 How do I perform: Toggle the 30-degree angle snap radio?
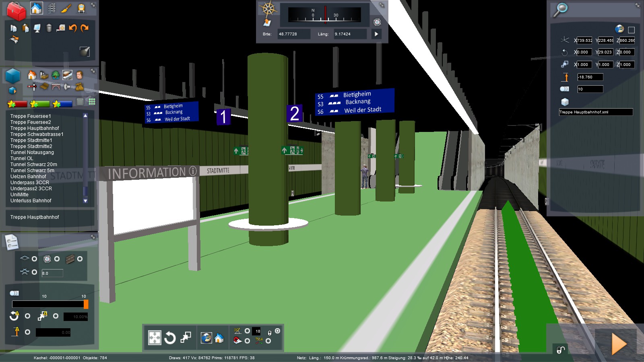247,331
